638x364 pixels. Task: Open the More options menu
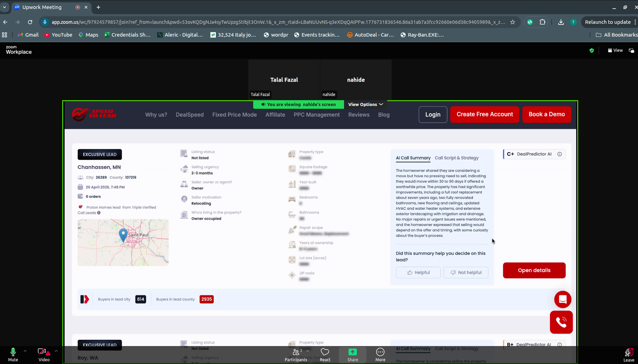380,354
